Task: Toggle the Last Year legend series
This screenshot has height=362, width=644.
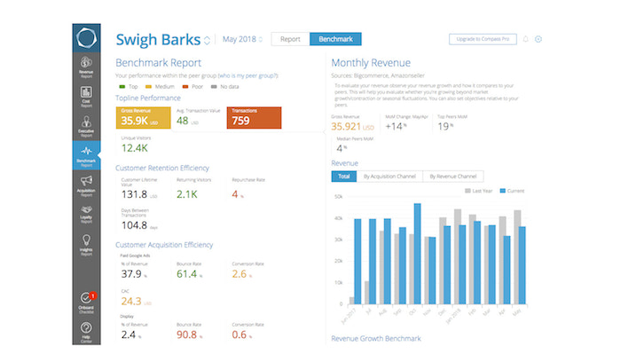Action: point(478,191)
